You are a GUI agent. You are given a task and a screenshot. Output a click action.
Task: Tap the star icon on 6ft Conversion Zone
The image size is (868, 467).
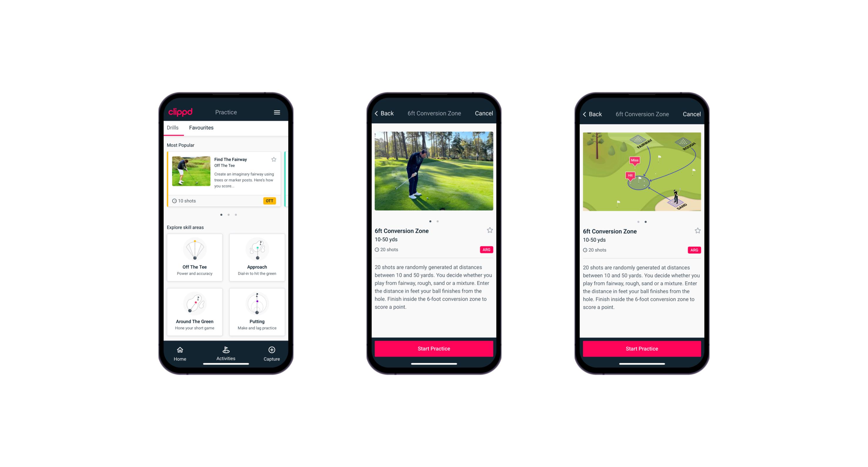click(x=490, y=230)
